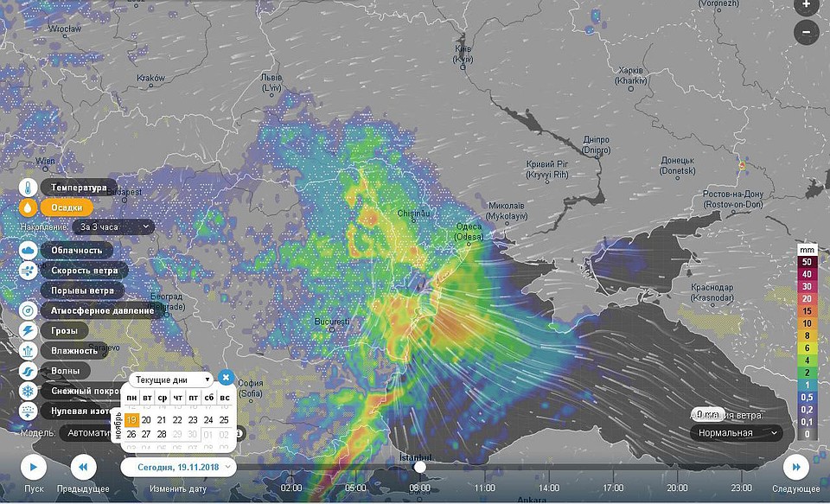Select the snow cover snowflake icon
The height and width of the screenshot is (504, 830).
tap(28, 391)
